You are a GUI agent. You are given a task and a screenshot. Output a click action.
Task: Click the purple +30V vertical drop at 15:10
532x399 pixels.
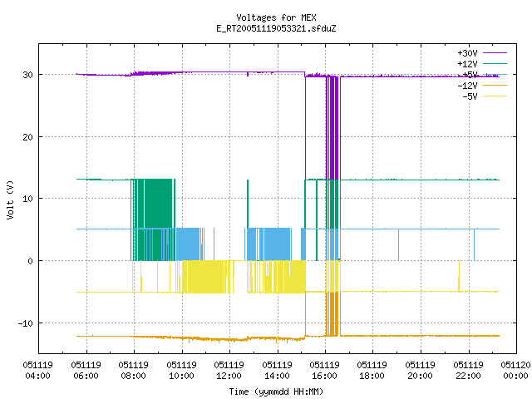(x=305, y=127)
